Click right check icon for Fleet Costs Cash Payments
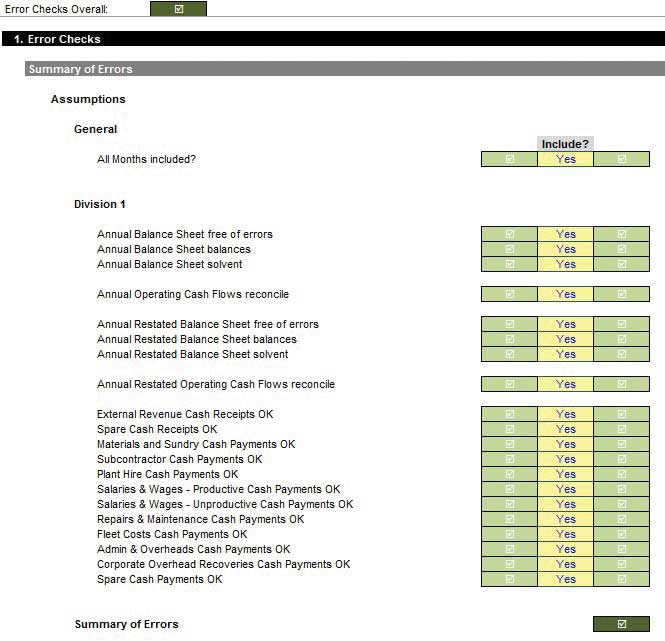The width and height of the screenshot is (665, 641). coord(621,534)
